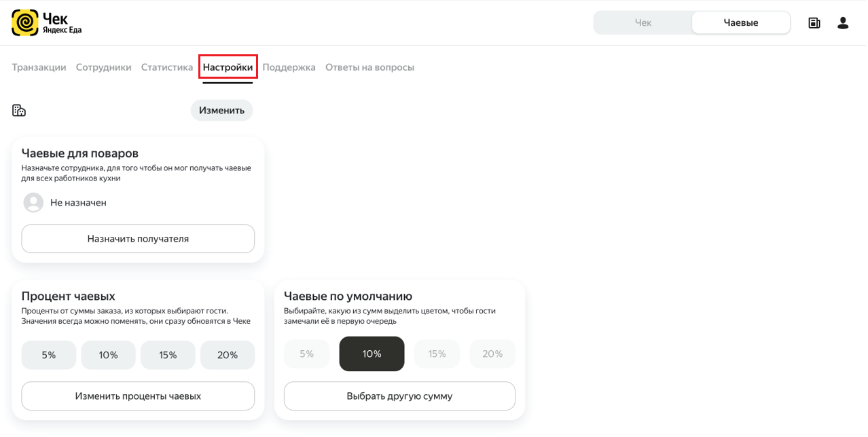Viewport: 868px width, 437px height.
Task: Select 5% as default tip
Action: coord(307,354)
